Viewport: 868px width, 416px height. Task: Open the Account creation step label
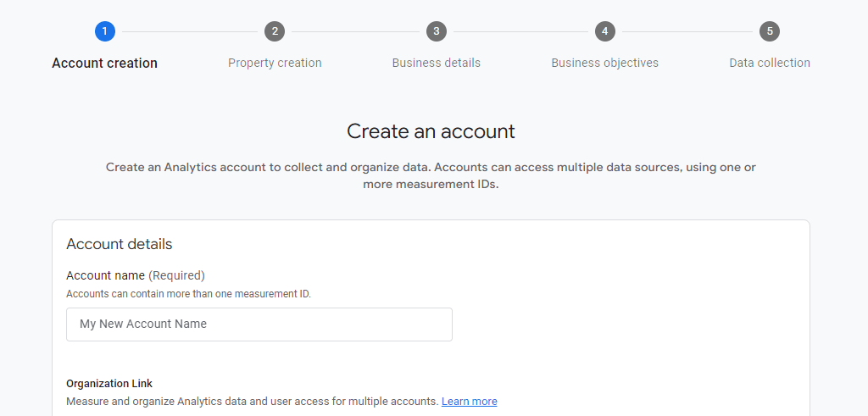(104, 63)
